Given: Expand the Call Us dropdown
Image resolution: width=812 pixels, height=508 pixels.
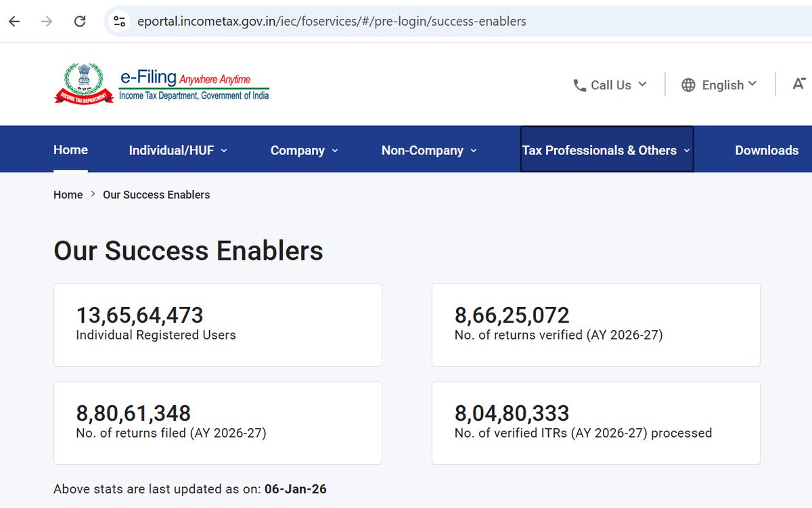Looking at the screenshot, I should [x=610, y=85].
